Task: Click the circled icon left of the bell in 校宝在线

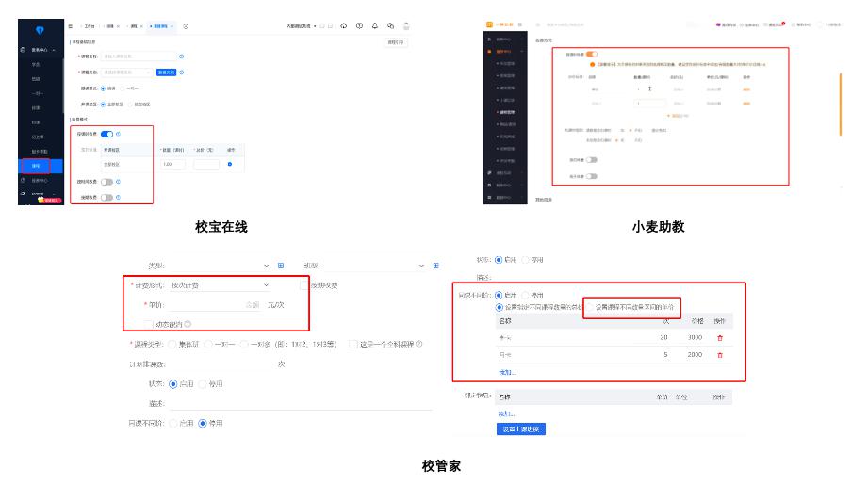Action: [359, 26]
